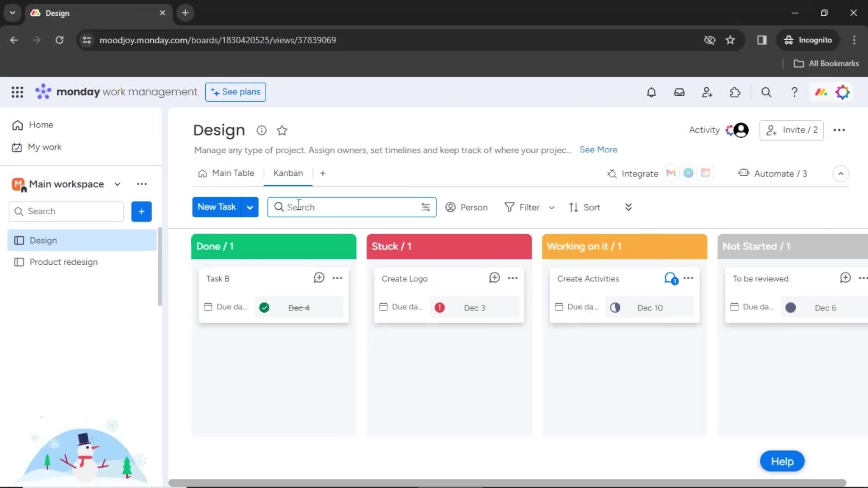Image resolution: width=868 pixels, height=488 pixels.
Task: Click the completed checkmark on Task B
Action: 264,307
